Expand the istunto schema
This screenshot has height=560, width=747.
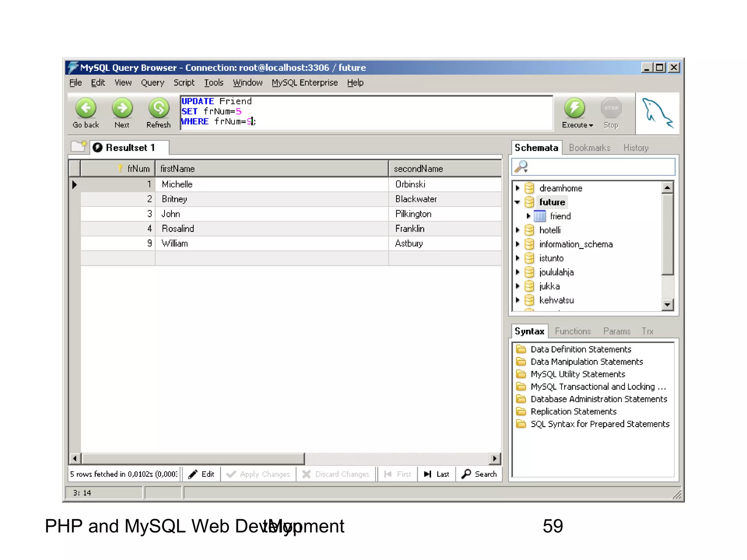517,258
